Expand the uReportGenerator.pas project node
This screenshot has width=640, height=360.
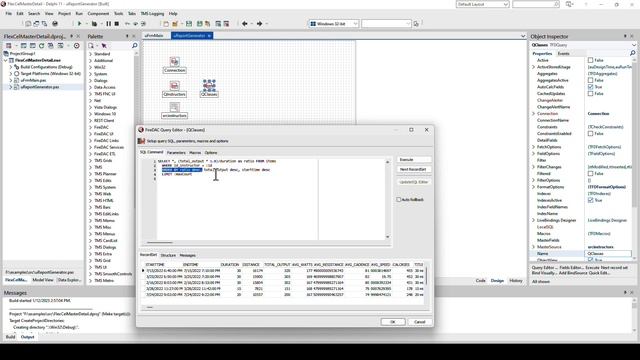11,87
